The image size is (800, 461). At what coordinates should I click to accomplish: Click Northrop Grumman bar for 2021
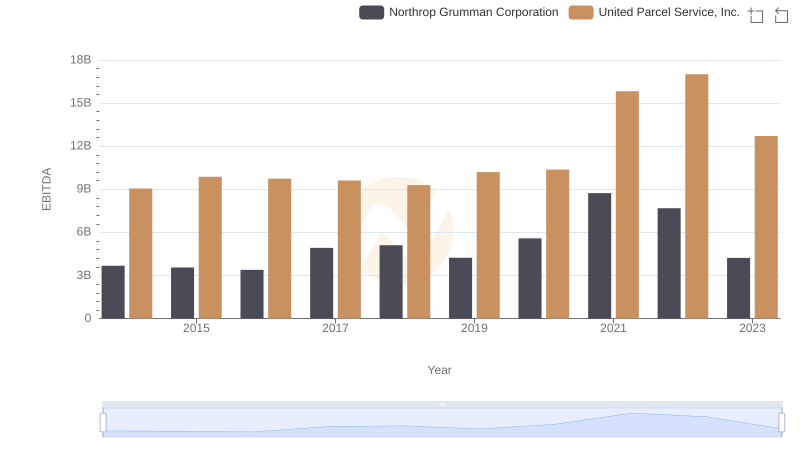point(599,255)
